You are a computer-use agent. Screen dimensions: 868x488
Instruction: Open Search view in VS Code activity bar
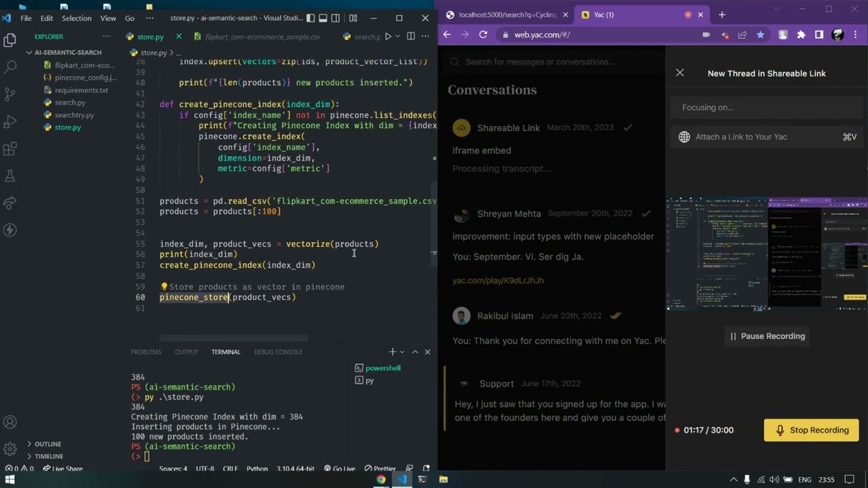(10, 67)
